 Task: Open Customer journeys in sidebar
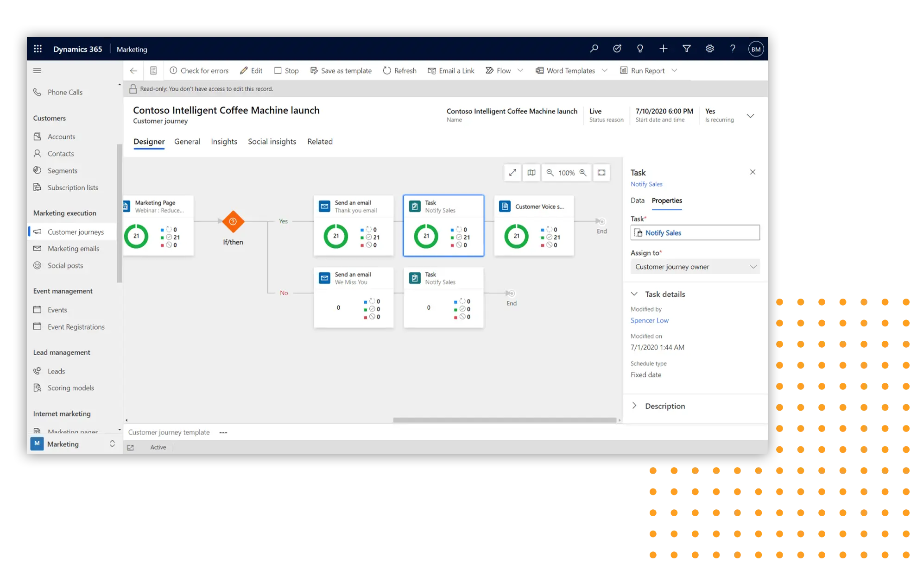click(72, 232)
